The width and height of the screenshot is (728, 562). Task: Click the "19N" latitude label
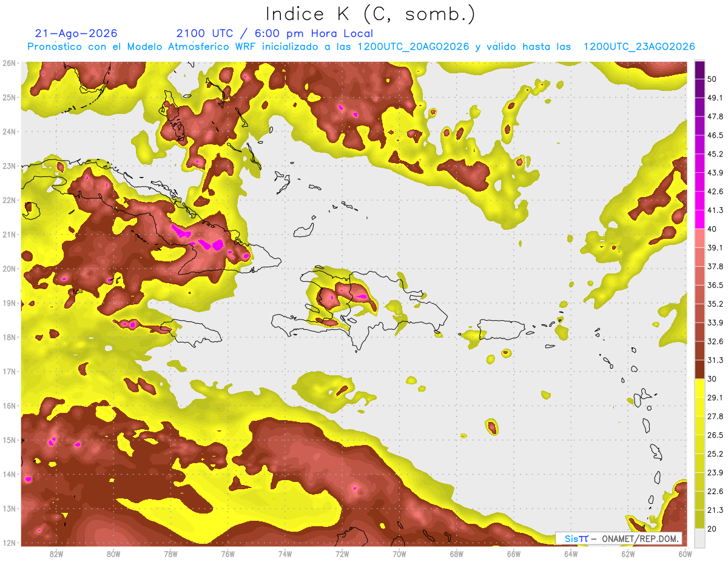(9, 303)
